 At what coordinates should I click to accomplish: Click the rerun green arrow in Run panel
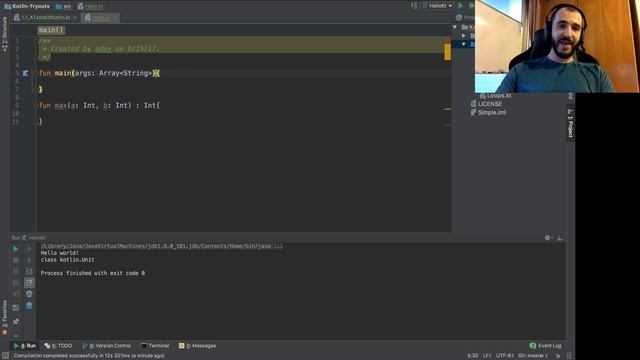[x=16, y=249]
